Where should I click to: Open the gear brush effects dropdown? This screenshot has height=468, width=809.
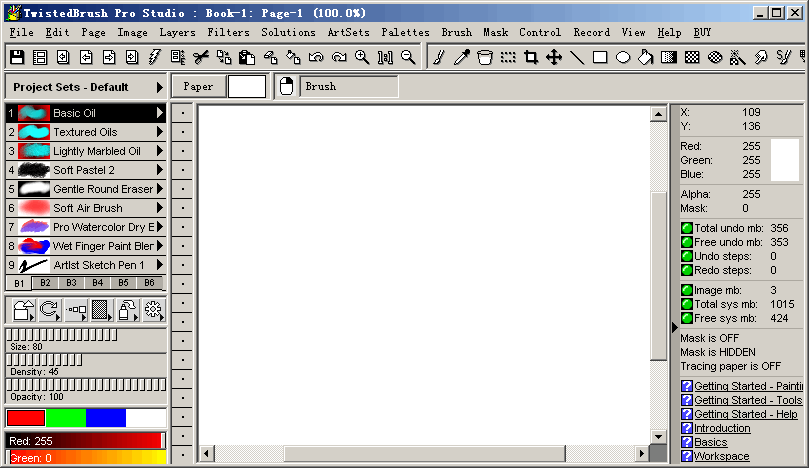153,310
